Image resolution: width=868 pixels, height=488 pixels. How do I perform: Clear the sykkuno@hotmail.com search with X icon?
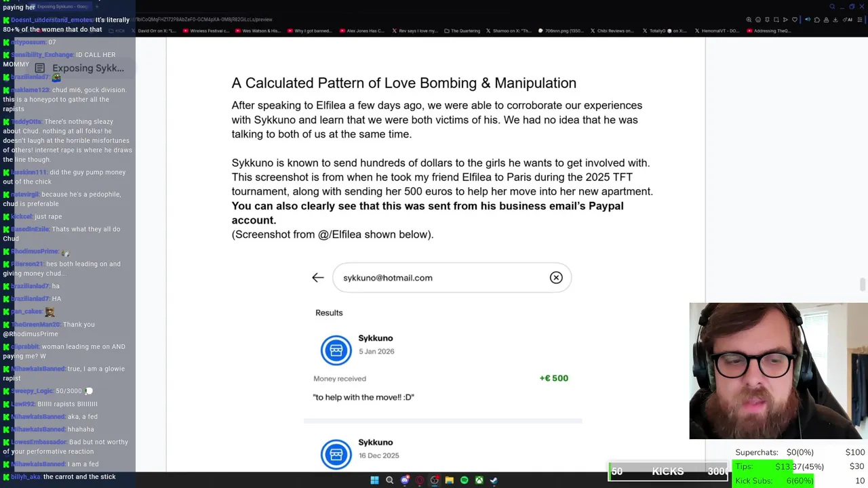[556, 278]
